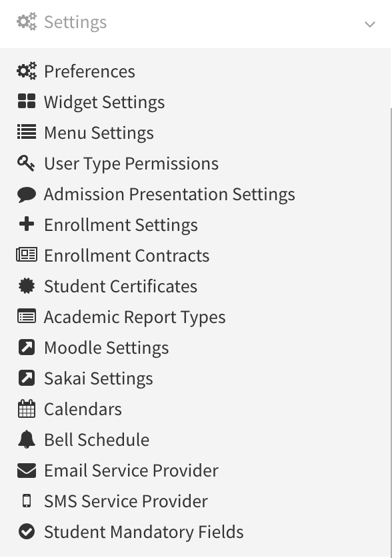Open the Sakai Settings link
392x558 pixels.
click(99, 378)
